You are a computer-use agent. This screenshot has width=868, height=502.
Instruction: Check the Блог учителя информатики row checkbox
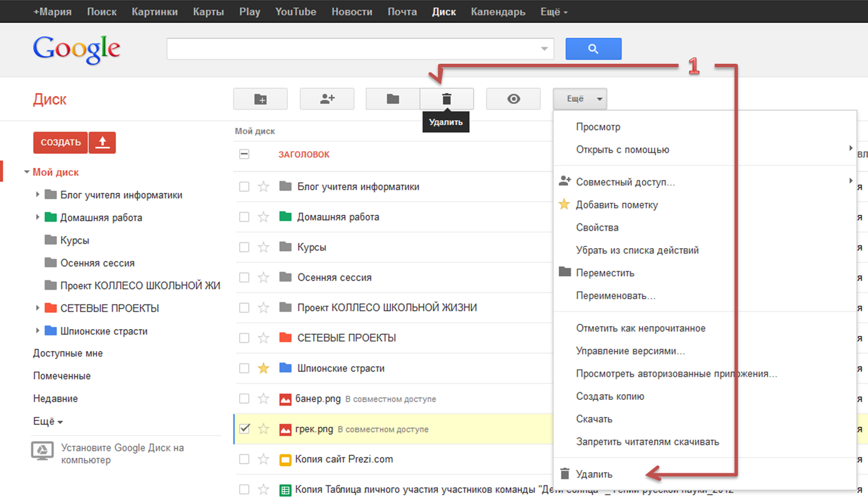[x=244, y=187]
